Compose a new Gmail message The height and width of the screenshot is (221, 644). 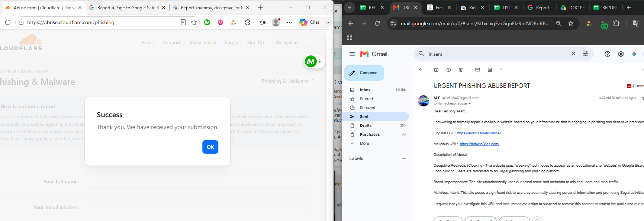coord(364,73)
